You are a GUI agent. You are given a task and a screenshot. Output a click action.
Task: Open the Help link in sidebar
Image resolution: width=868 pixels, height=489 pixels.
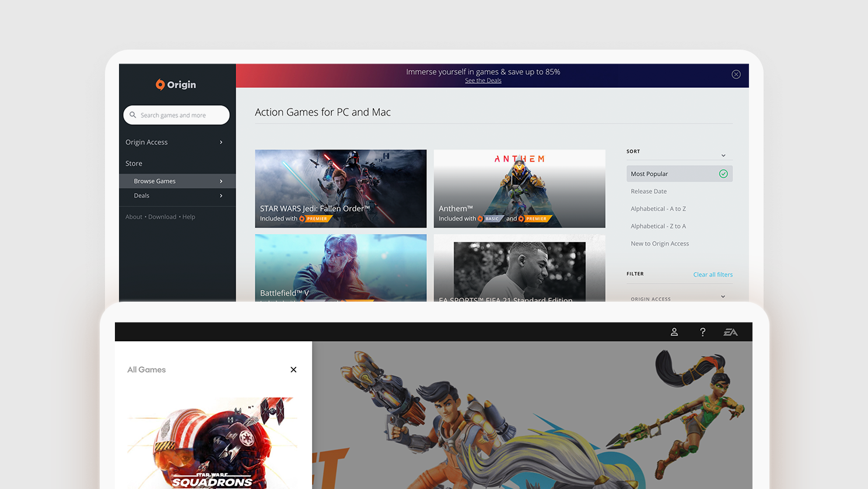point(188,217)
